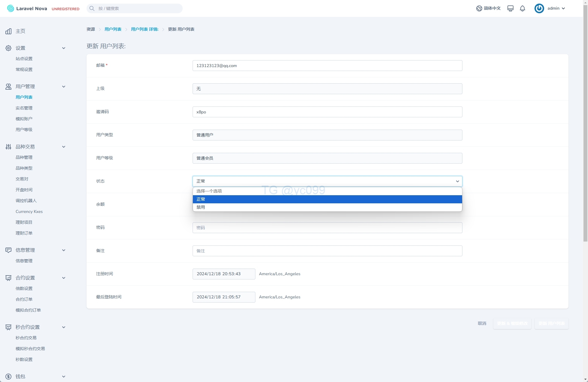The height and width of the screenshot is (382, 588).
Task: Click the 用户列表 breadcrumb link
Action: 113,29
